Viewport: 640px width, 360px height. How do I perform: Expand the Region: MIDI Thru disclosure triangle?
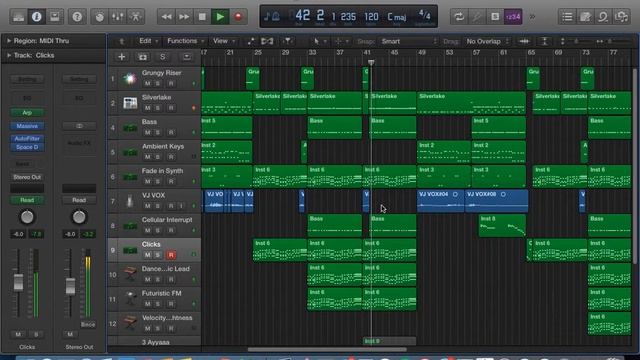(9, 41)
